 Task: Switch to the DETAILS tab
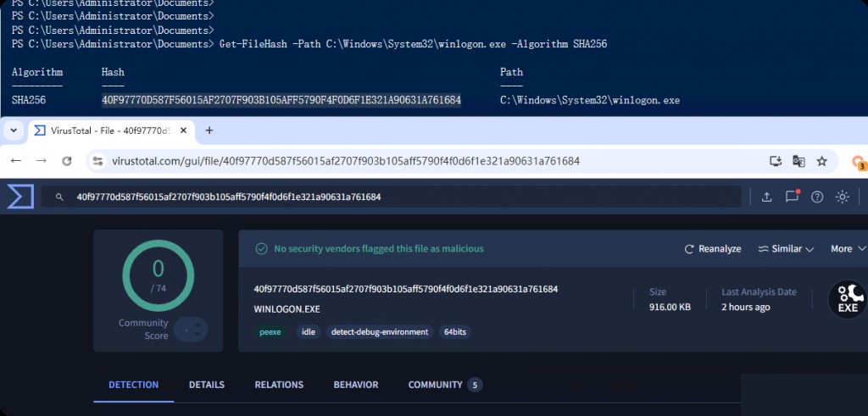207,385
